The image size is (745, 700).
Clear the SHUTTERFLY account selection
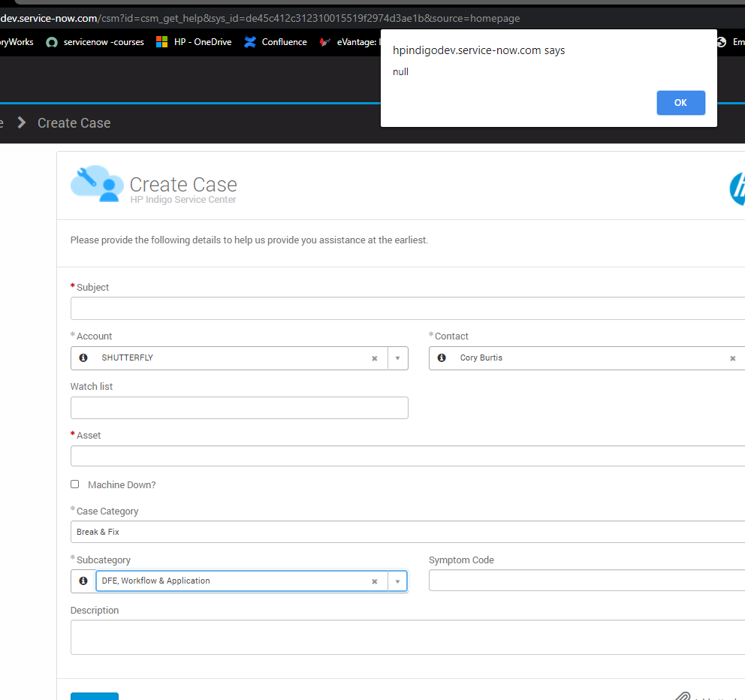coord(374,358)
